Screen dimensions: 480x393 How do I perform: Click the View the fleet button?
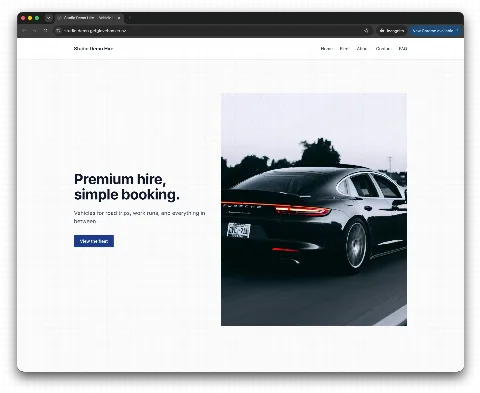[x=94, y=241]
